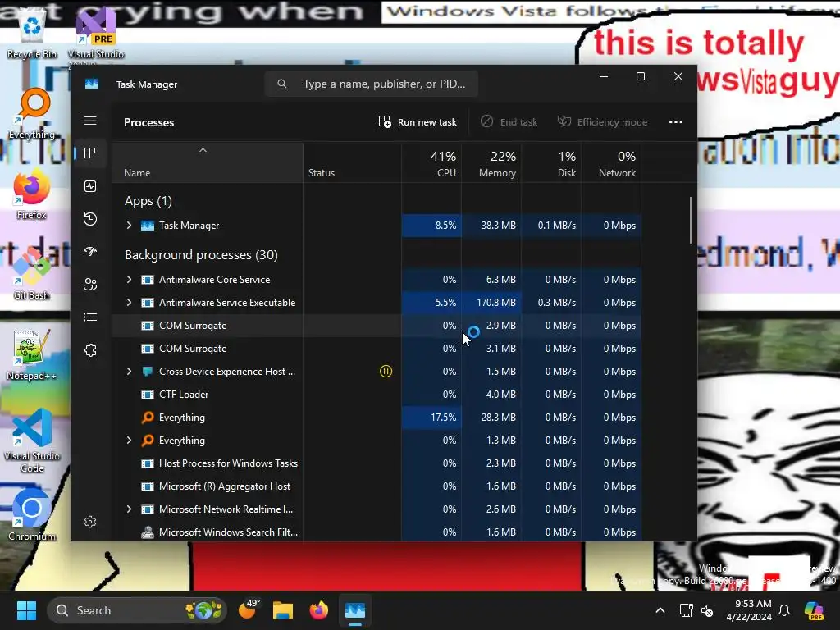Open the network status tray icon
Screen dimensions: 840x630
[686, 610]
